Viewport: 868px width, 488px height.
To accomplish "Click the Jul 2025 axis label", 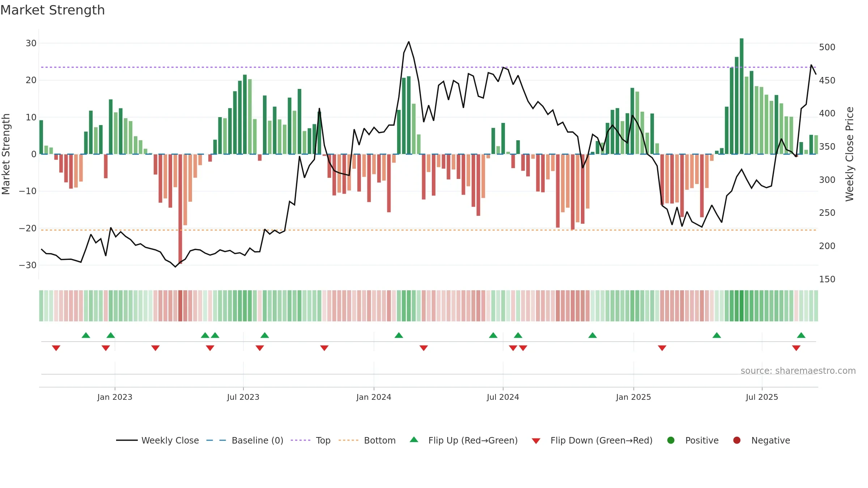I will (x=762, y=397).
